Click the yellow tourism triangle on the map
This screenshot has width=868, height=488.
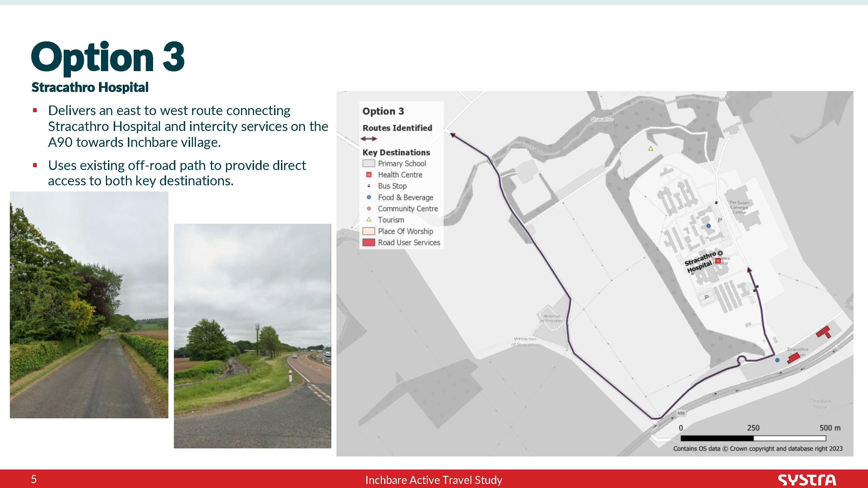[651, 148]
